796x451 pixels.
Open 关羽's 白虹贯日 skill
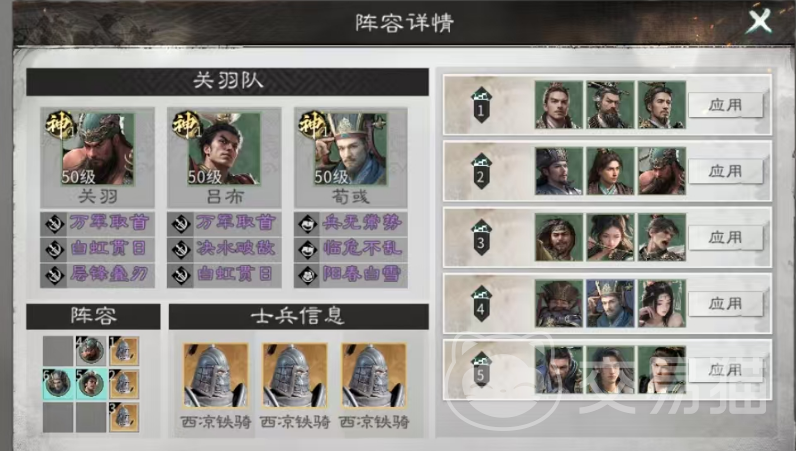97,249
